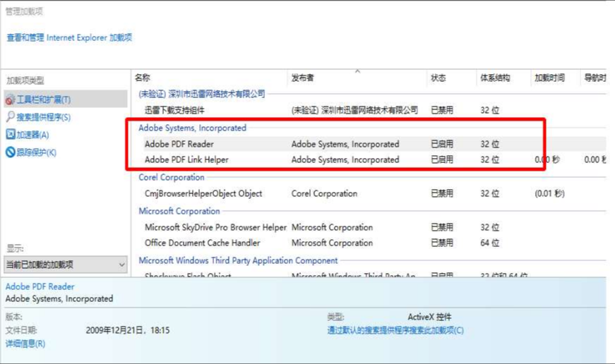Screen dimensions: 615x364
Task: Open the 当前已加载的加载项 display dropdown
Action: (x=66, y=265)
